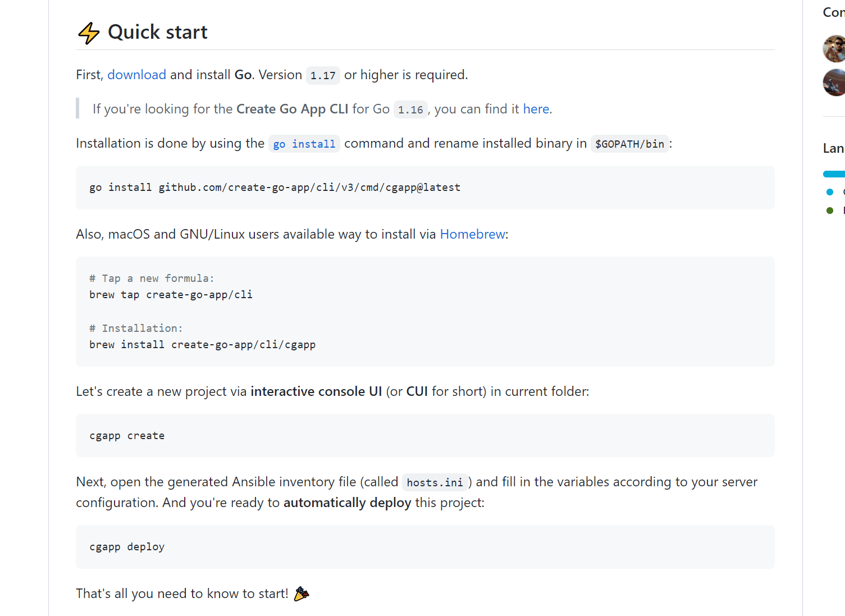Click the blue languages progress bar
Image resolution: width=845 pixels, height=616 pixels.
(x=834, y=174)
